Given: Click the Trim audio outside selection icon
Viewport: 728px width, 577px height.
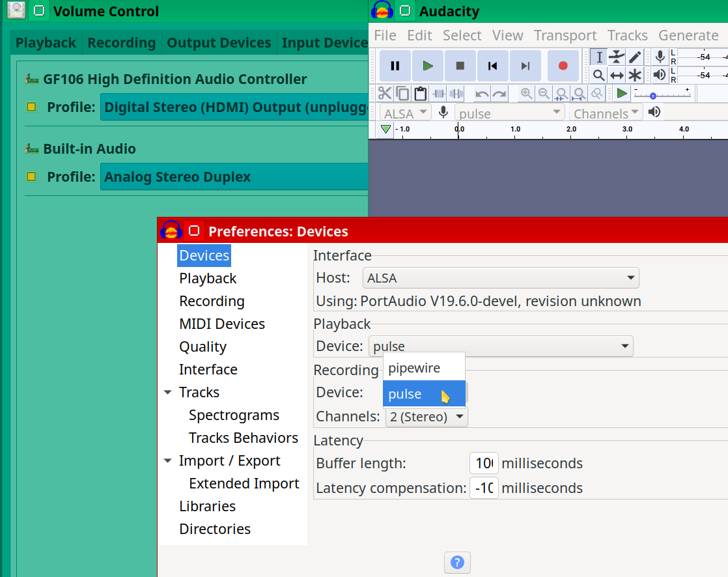Looking at the screenshot, I should tap(439, 94).
